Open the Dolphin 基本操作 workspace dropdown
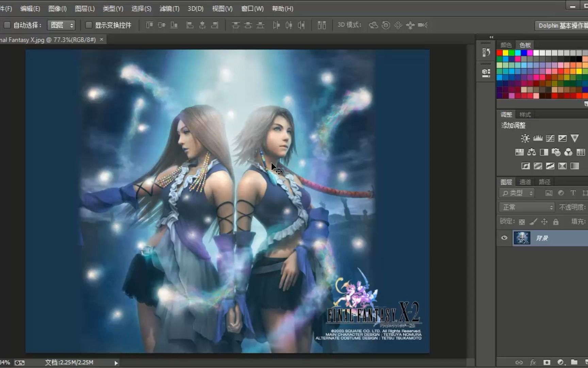Image resolution: width=588 pixels, height=368 pixels. coord(561,26)
